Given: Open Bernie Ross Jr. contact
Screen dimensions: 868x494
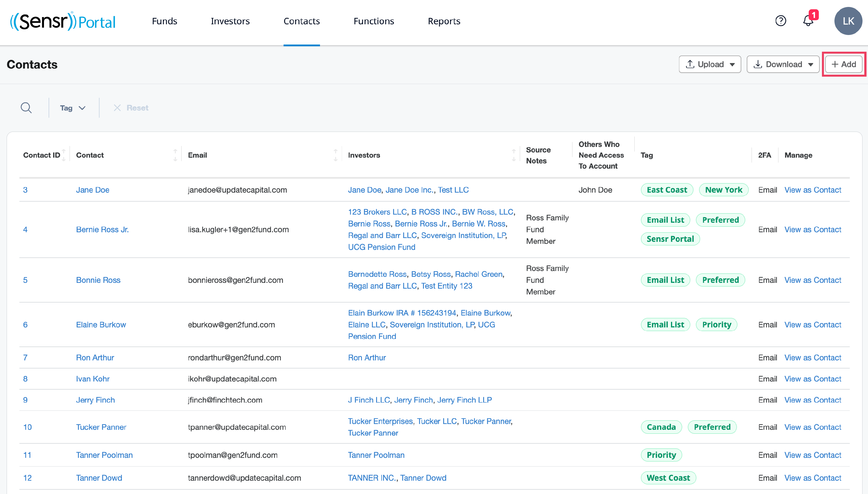Looking at the screenshot, I should [x=102, y=230].
